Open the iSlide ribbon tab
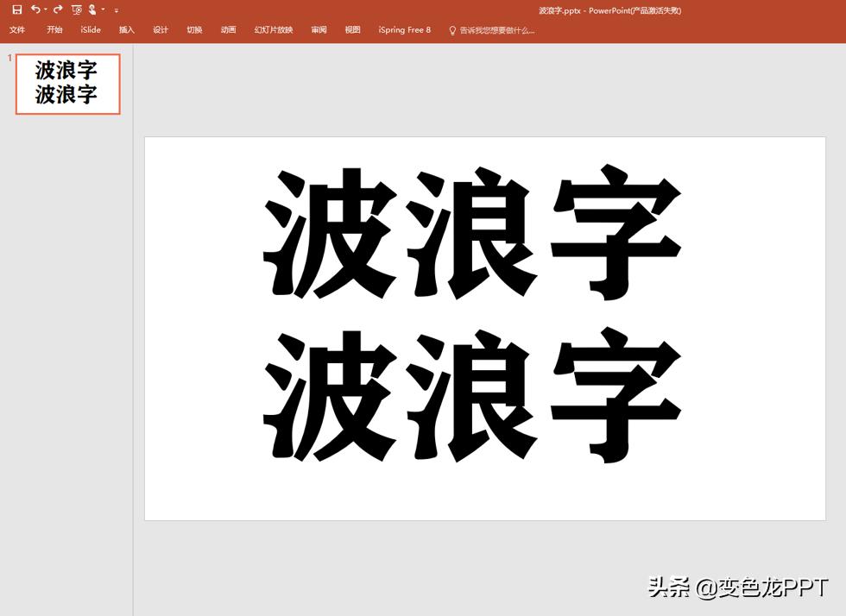The width and height of the screenshot is (846, 616). coord(90,28)
